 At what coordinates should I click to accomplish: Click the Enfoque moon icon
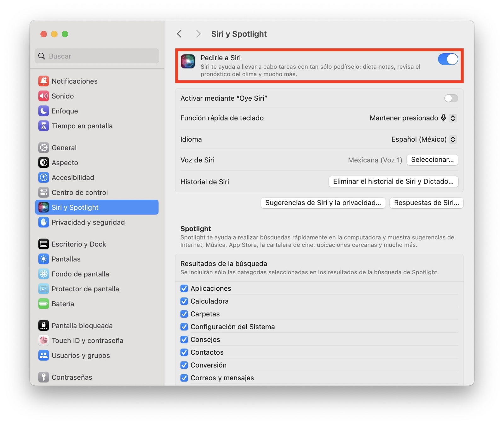point(43,111)
